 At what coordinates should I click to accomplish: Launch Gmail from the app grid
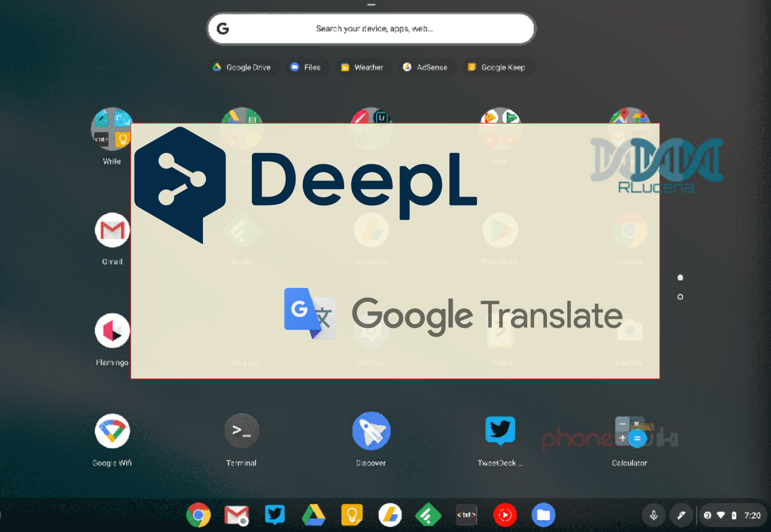click(112, 230)
